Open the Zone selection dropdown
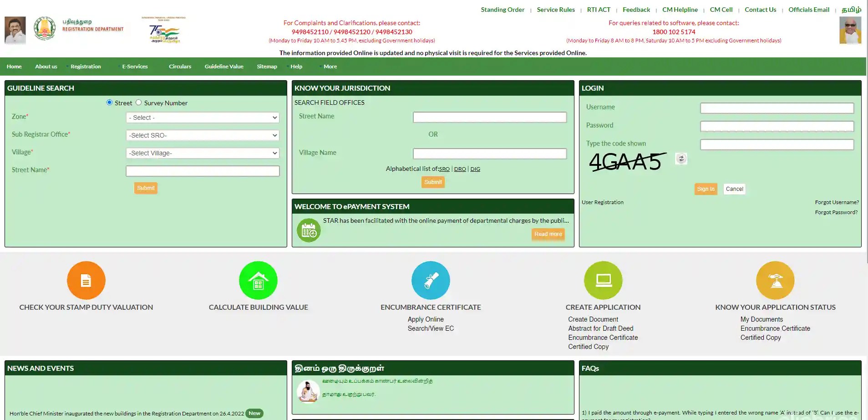The height and width of the screenshot is (420, 868). pyautogui.click(x=202, y=118)
